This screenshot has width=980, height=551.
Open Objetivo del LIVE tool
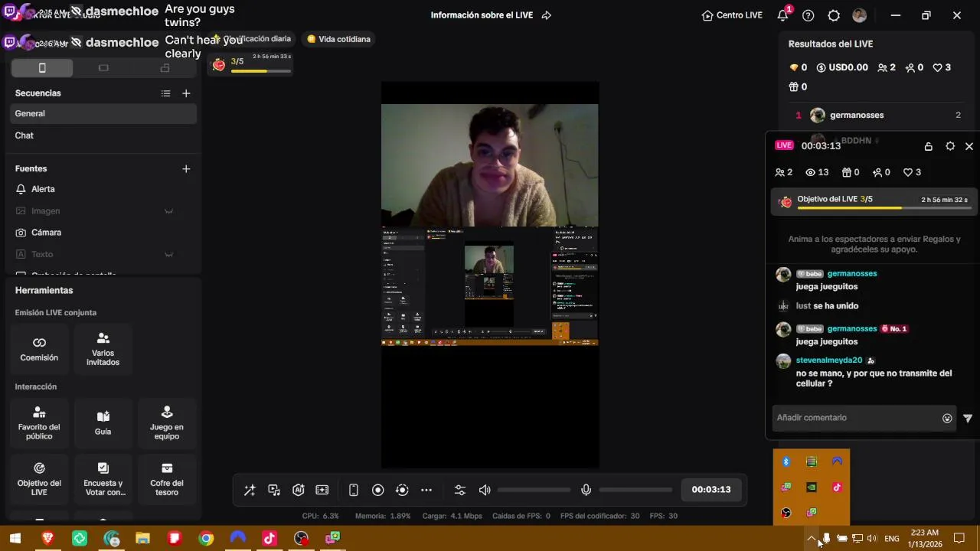(39, 479)
